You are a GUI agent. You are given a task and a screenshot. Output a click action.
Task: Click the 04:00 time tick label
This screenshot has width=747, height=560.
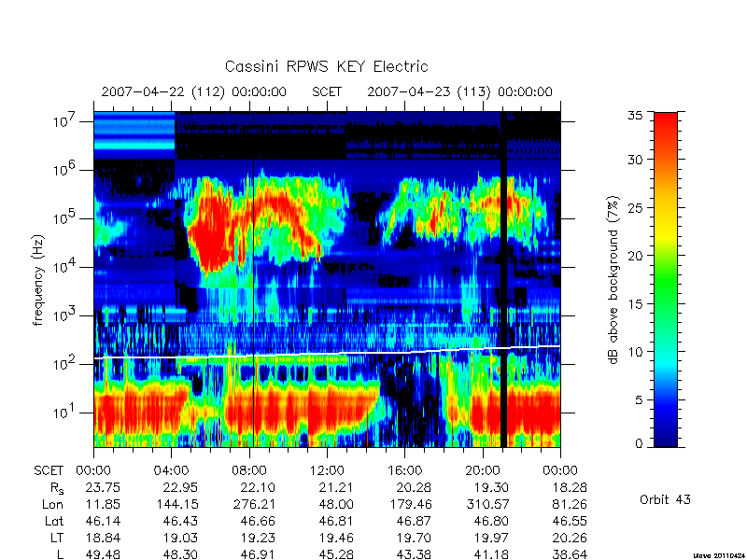(171, 470)
